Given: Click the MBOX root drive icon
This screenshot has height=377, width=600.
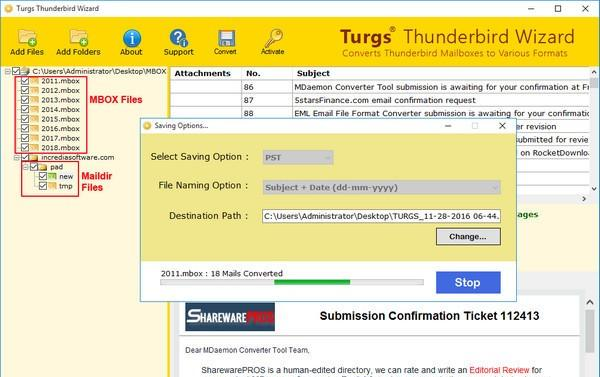Looking at the screenshot, I should coord(25,71).
